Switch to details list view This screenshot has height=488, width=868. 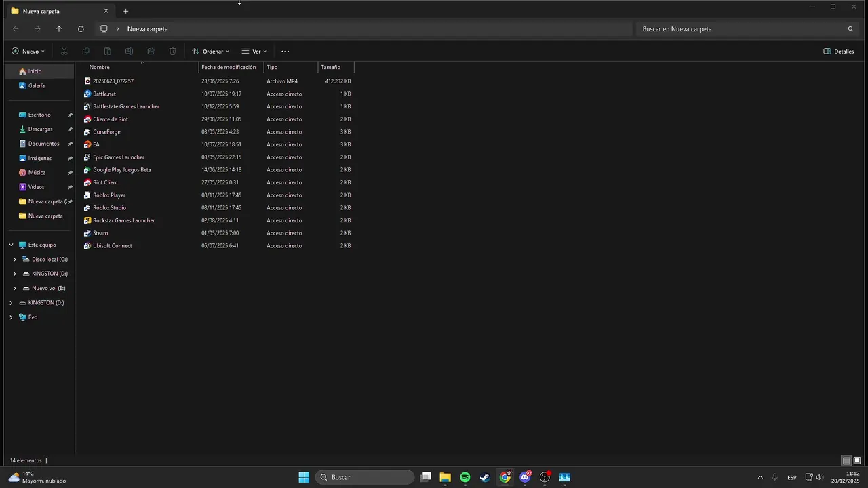tap(846, 461)
